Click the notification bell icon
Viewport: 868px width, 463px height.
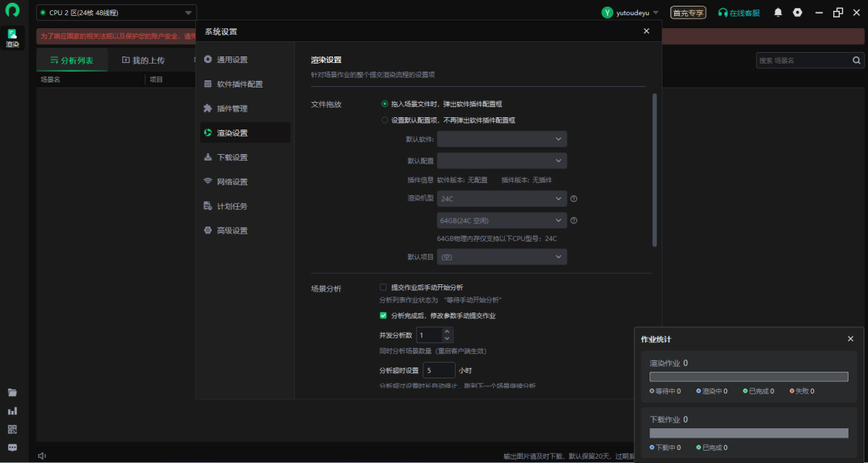tap(778, 12)
